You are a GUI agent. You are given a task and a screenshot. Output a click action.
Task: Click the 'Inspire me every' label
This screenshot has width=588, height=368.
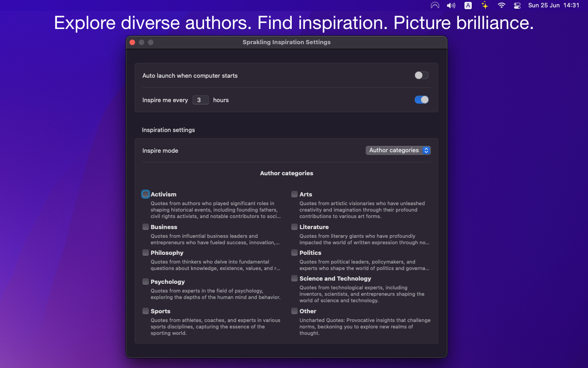[165, 100]
